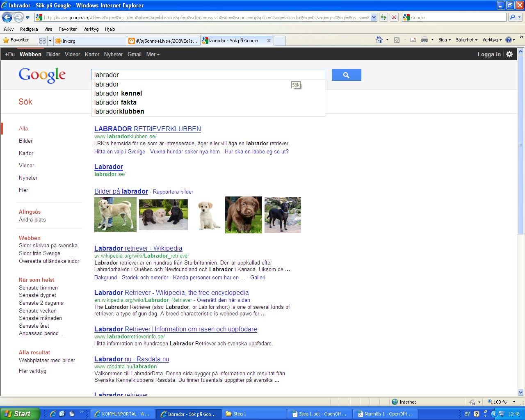525x420 pixels.
Task: Open the Säkerhet dropdown menu
Action: tap(467, 40)
